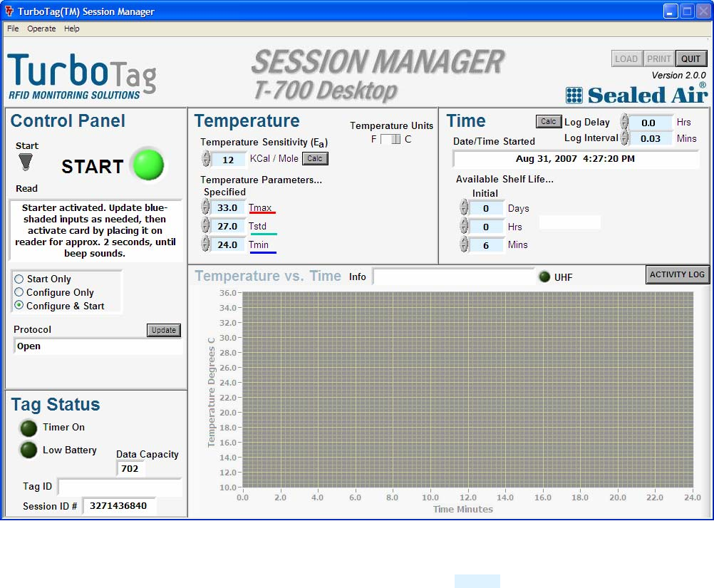Screen dimensions: 714x588
Task: Click the Timer On indicator LED
Action: (x=29, y=428)
